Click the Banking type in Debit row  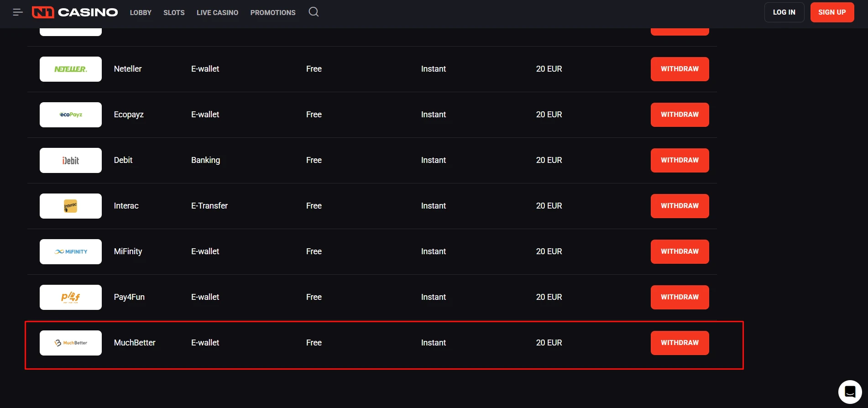pos(205,160)
